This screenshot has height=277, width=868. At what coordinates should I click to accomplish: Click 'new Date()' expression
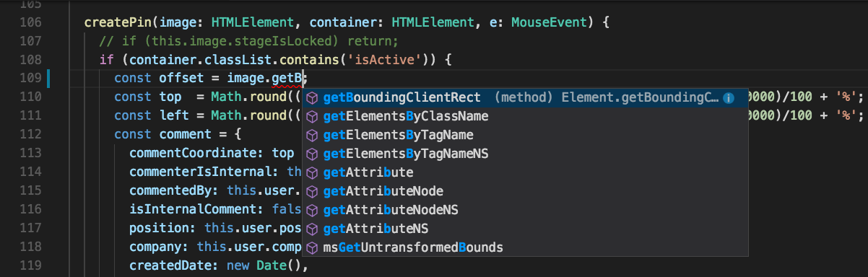(x=264, y=266)
